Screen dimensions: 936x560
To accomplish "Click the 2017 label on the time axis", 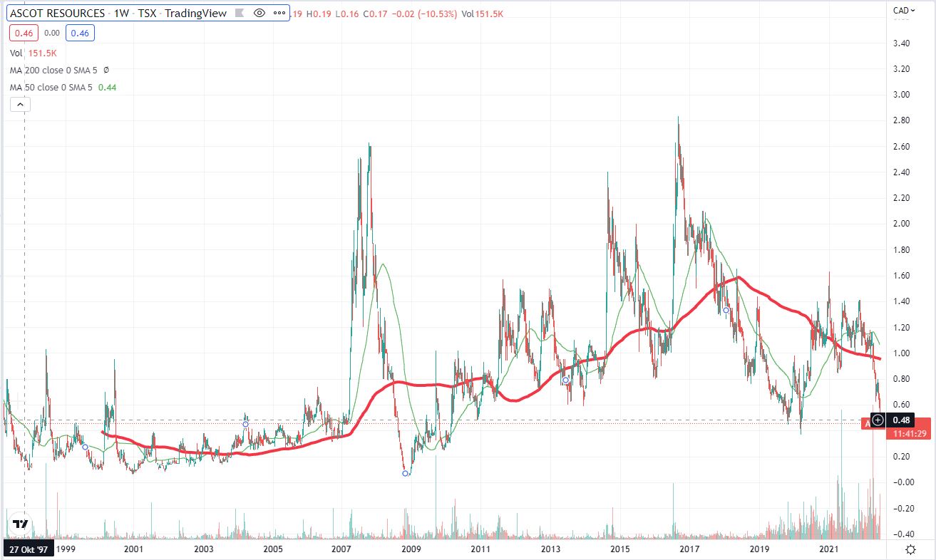I will point(689,549).
